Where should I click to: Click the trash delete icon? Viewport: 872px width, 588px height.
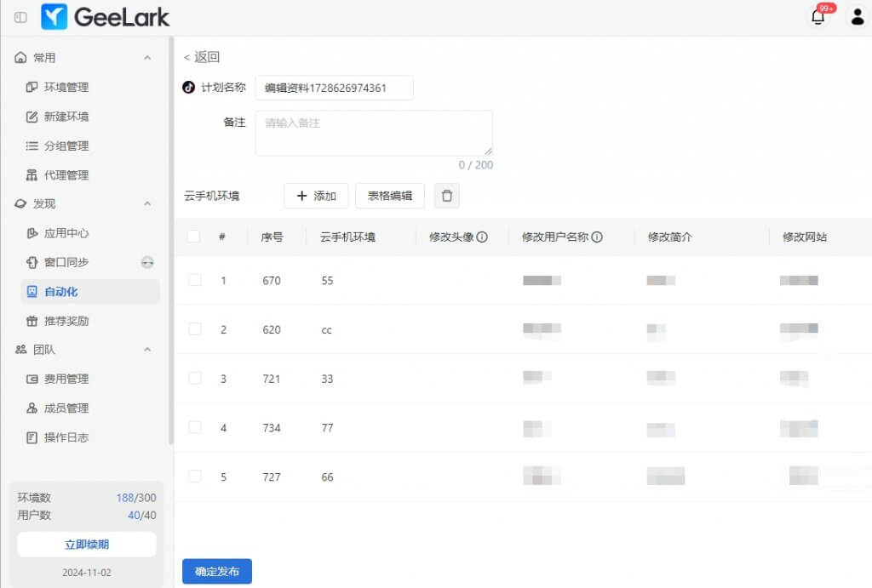tap(447, 196)
